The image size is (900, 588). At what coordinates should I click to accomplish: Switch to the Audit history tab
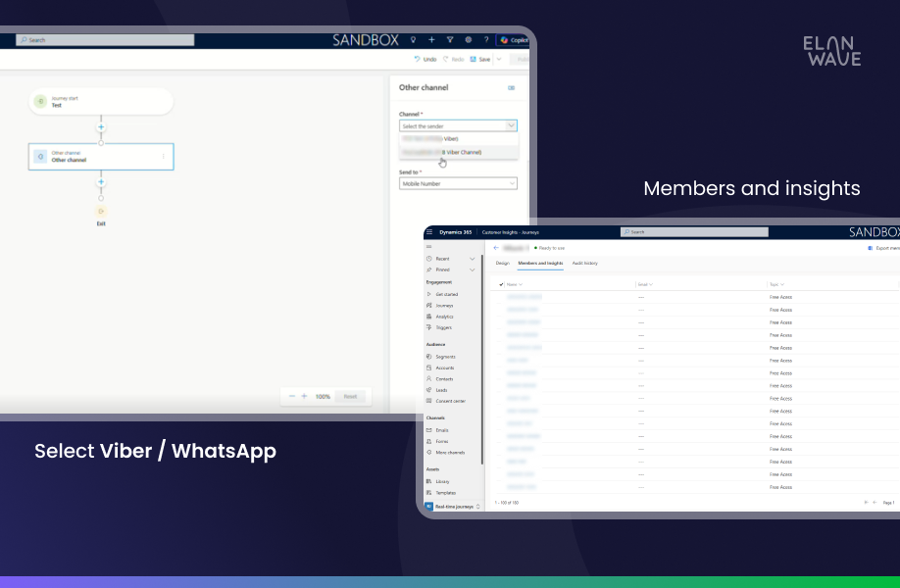tap(585, 264)
